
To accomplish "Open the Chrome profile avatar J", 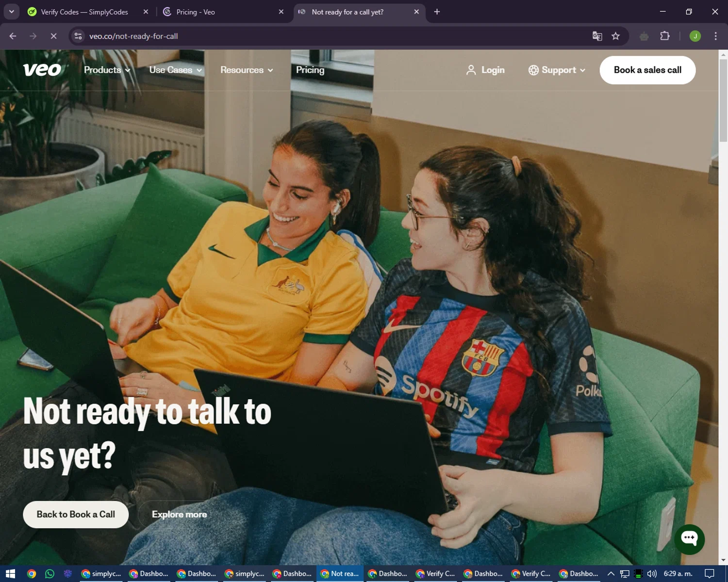I will coord(695,36).
